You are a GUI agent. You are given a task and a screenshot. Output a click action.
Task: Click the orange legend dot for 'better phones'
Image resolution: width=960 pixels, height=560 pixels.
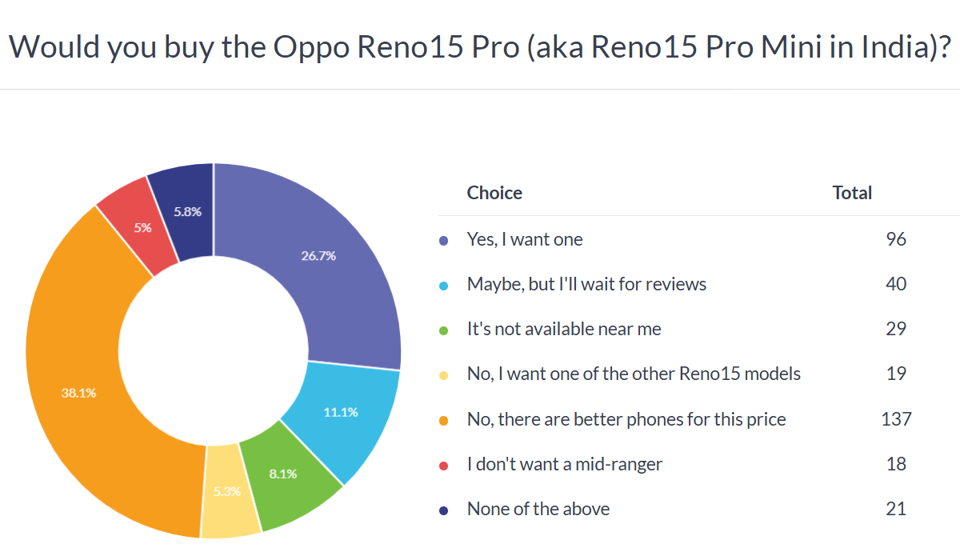click(x=444, y=419)
